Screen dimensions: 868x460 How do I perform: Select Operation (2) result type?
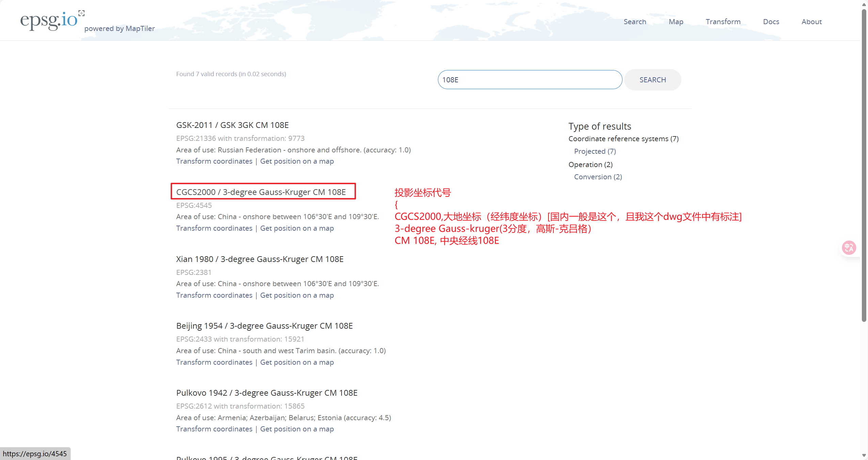[590, 164]
